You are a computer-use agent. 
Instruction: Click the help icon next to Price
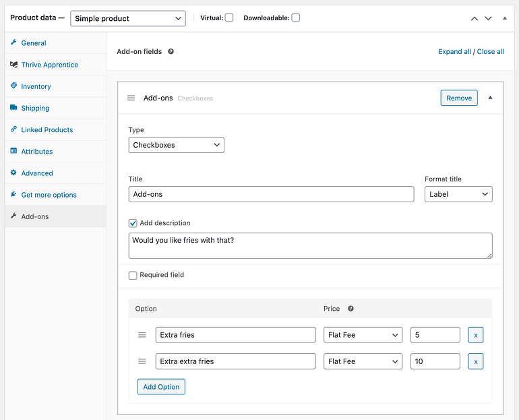click(350, 309)
